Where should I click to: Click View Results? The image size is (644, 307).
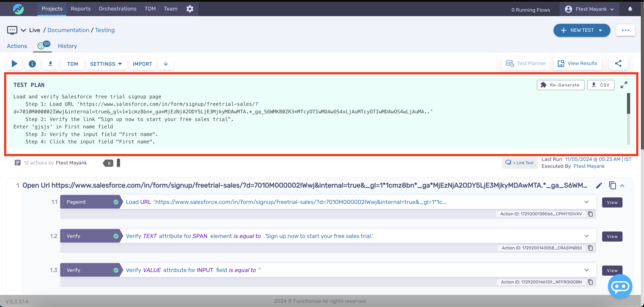point(577,63)
